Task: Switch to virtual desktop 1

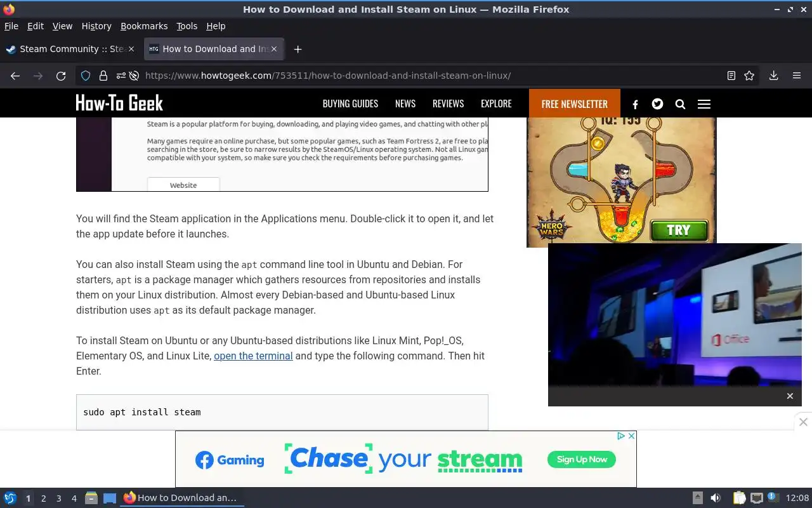Action: (x=28, y=498)
